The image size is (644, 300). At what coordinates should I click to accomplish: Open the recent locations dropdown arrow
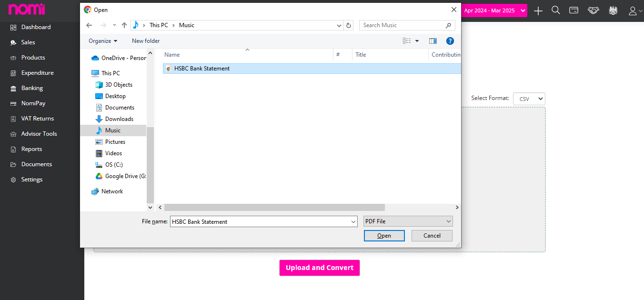pos(114,25)
